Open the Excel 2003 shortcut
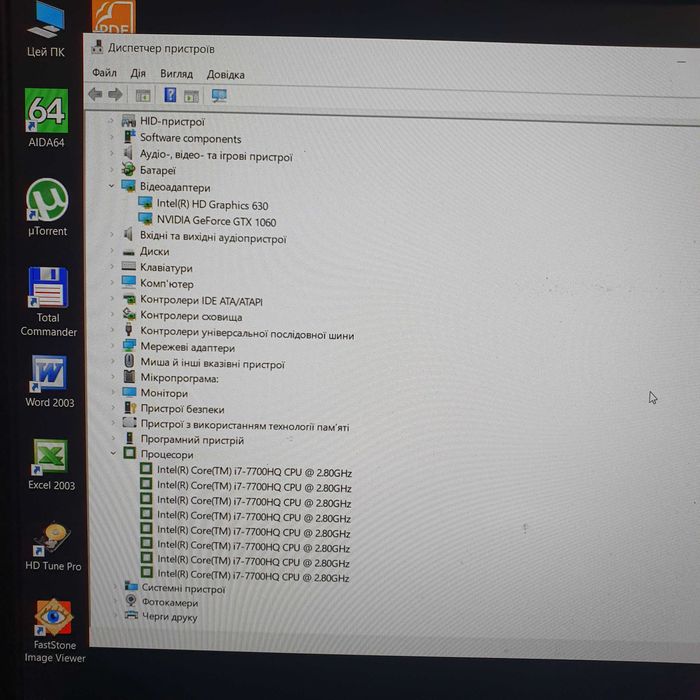The width and height of the screenshot is (700, 700). click(x=51, y=465)
